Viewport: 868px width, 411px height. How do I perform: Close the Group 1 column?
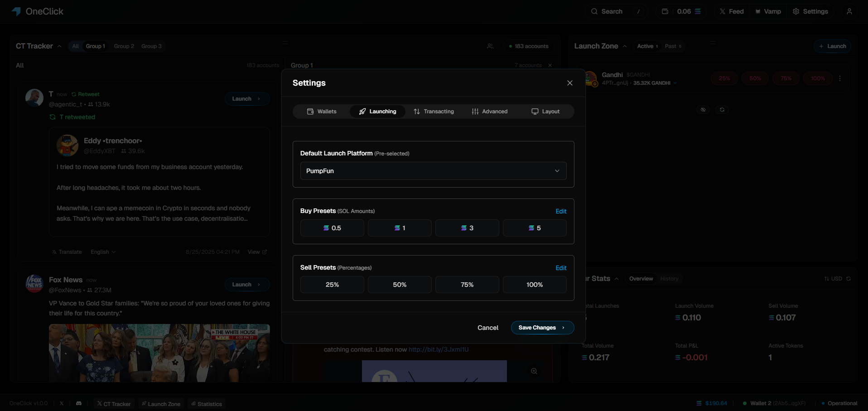(550, 65)
